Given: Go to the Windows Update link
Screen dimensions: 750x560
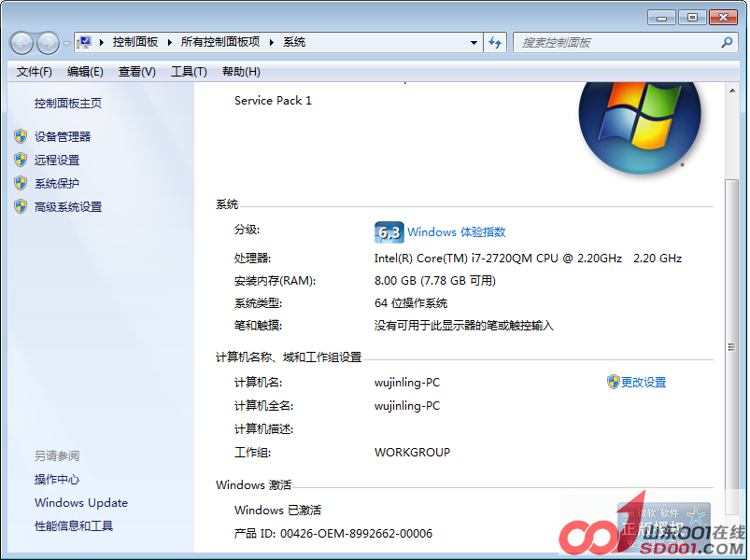Looking at the screenshot, I should pos(81,503).
